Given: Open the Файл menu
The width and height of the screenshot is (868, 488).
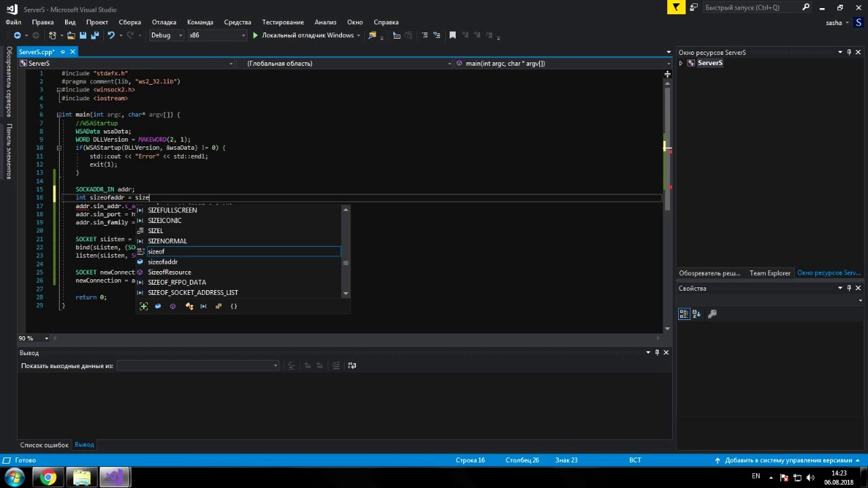Looking at the screenshot, I should [x=13, y=22].
